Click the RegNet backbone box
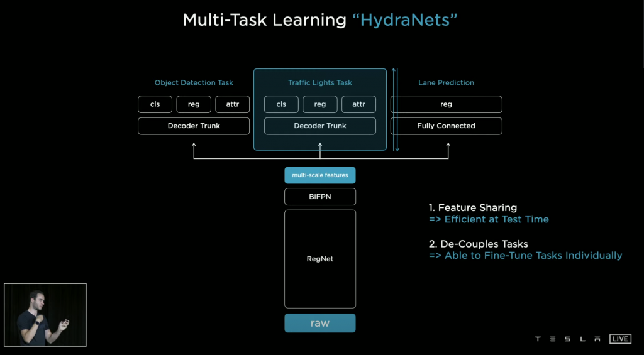Viewport: 644px width, 355px height. 320,258
